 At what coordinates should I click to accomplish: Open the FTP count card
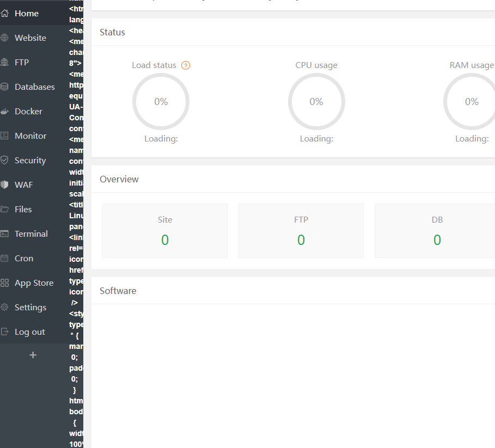click(x=301, y=231)
